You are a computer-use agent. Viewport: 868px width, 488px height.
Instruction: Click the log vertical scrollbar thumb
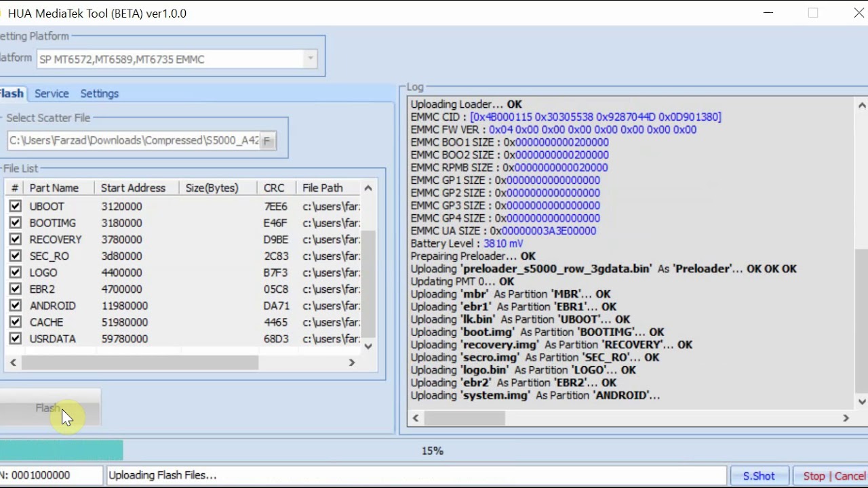[x=861, y=321]
